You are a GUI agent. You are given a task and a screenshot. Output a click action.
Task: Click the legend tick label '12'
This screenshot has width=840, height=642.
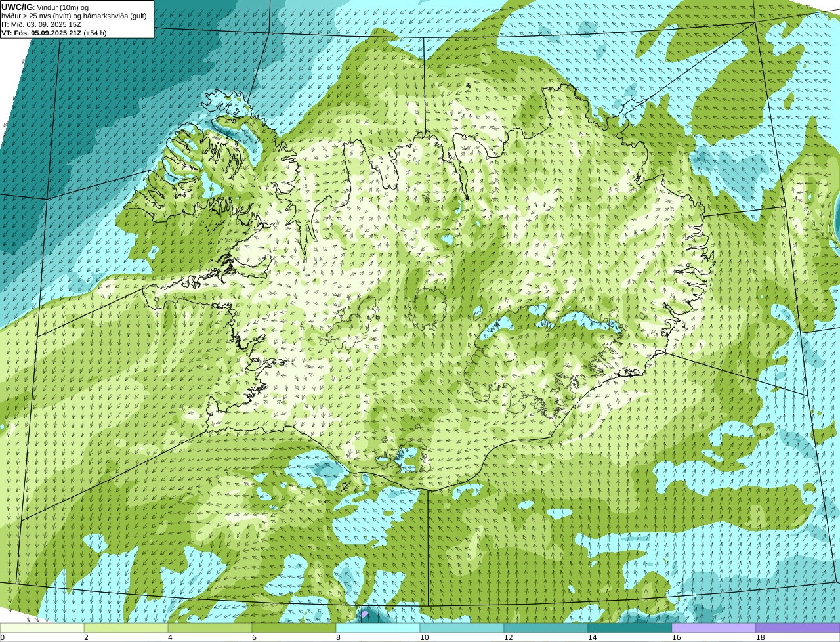pos(508,637)
